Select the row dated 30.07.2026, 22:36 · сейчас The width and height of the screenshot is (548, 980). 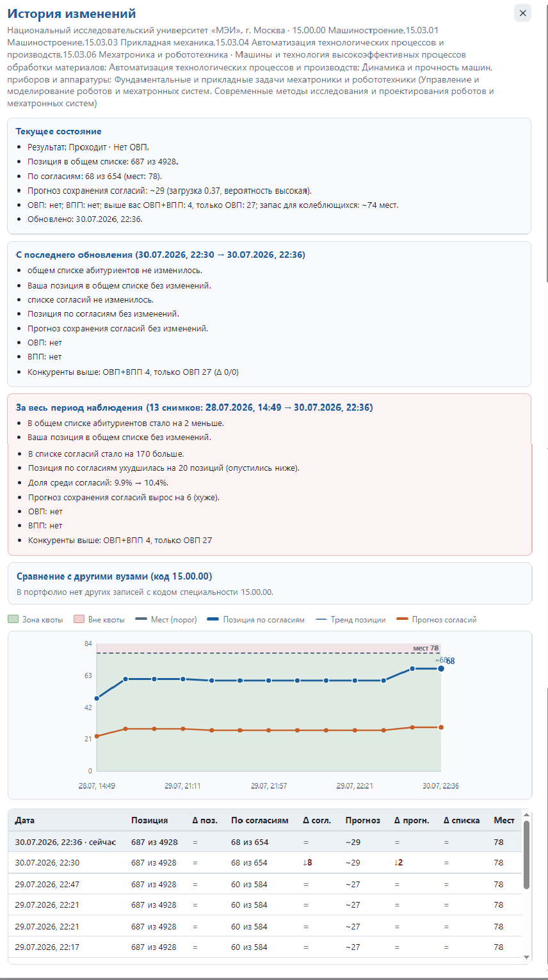(265, 842)
